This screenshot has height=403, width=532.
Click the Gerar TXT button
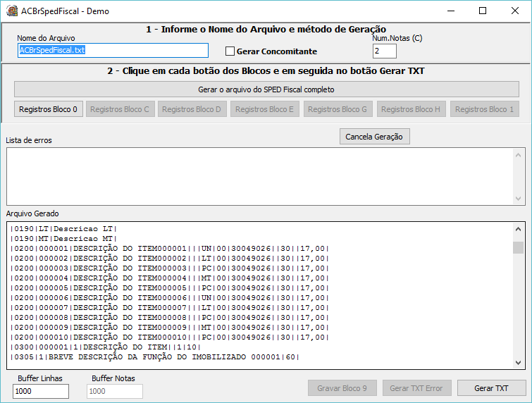tap(491, 388)
